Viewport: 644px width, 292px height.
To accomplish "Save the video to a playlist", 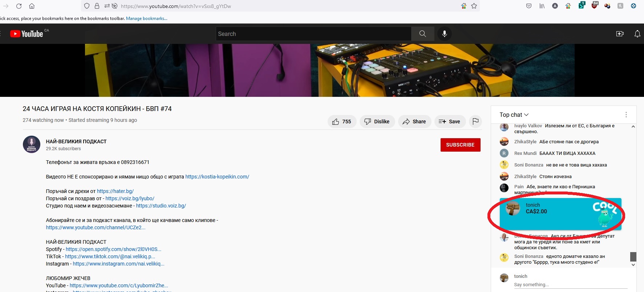I will (x=450, y=122).
